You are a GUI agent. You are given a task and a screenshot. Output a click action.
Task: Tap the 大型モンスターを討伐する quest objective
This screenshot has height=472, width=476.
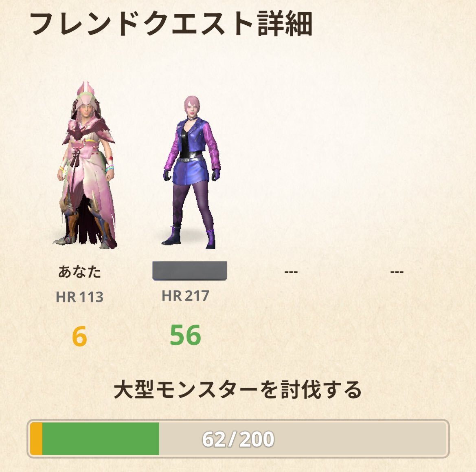[x=238, y=390]
